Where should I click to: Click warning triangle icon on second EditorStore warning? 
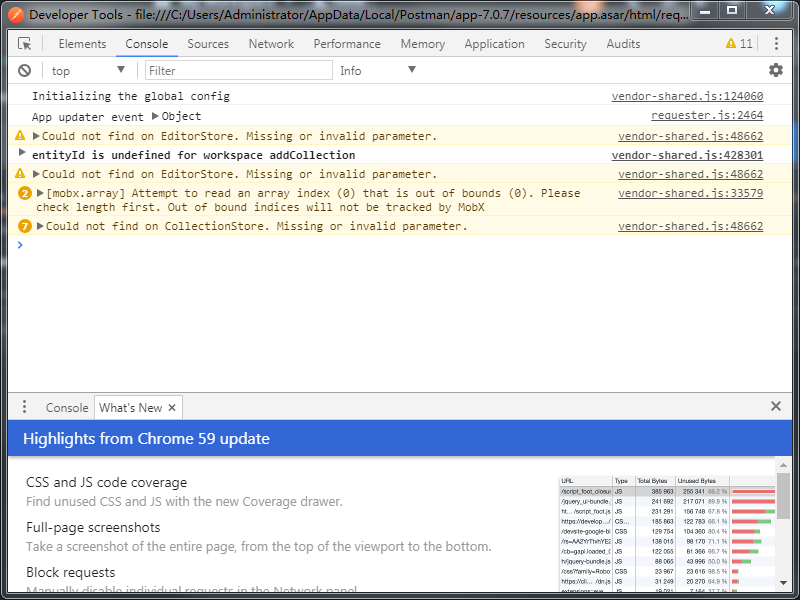pos(20,173)
